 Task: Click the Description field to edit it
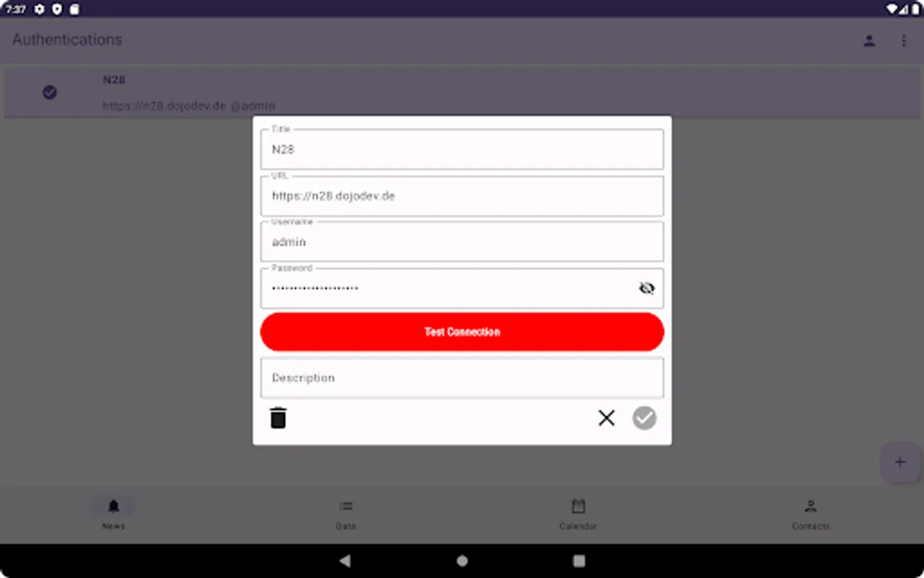click(461, 378)
